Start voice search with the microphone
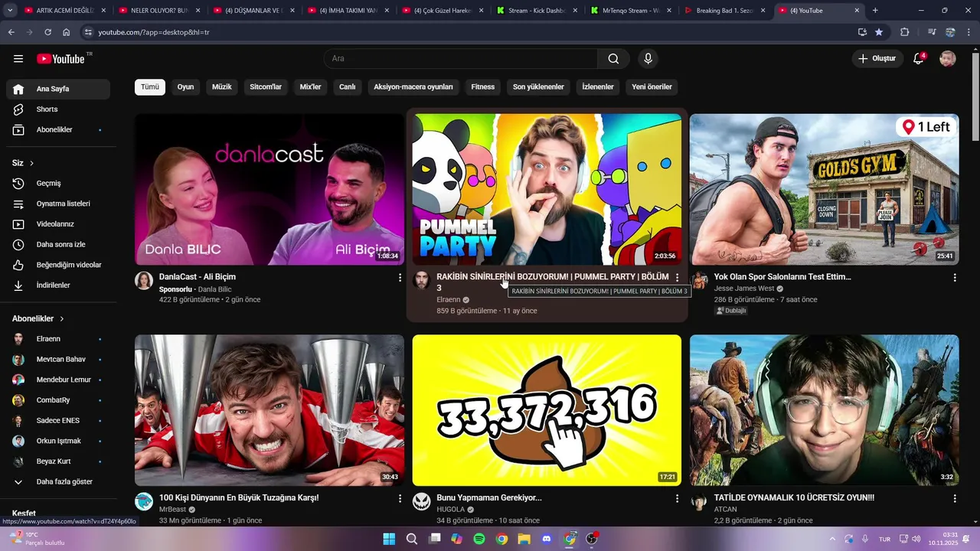980x551 pixels. coord(648,59)
